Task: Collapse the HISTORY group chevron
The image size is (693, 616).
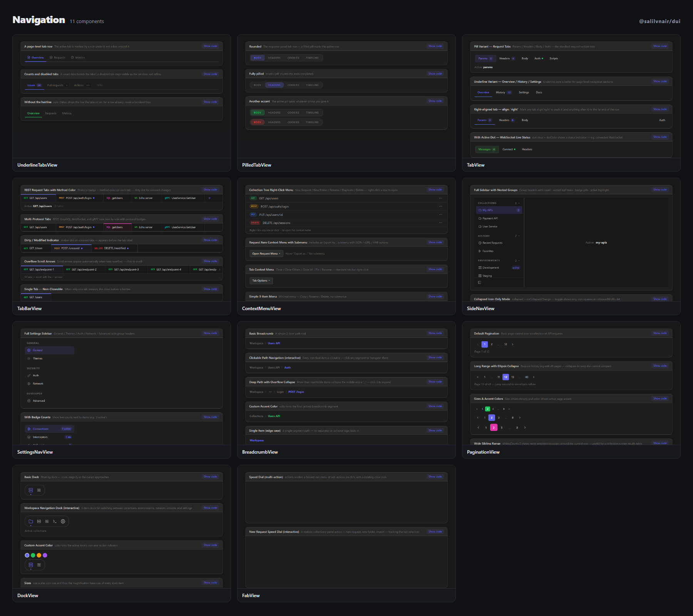Action: point(519,236)
